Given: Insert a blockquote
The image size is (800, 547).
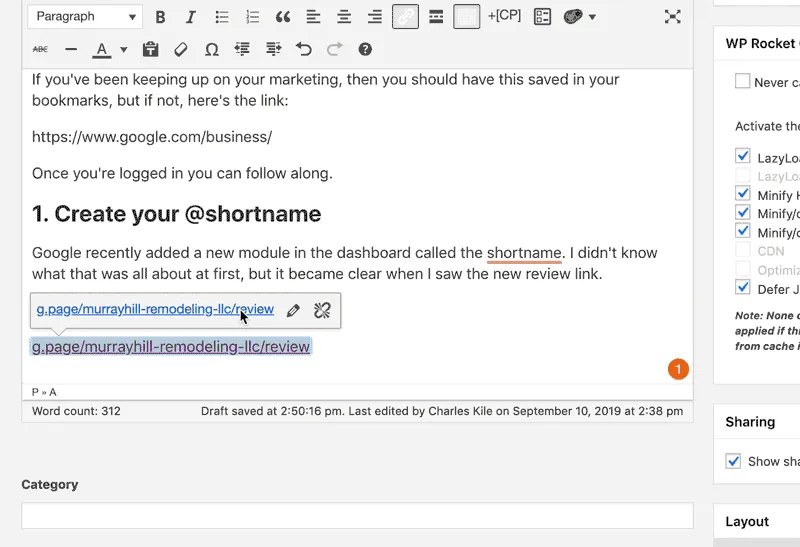Looking at the screenshot, I should coord(283,17).
